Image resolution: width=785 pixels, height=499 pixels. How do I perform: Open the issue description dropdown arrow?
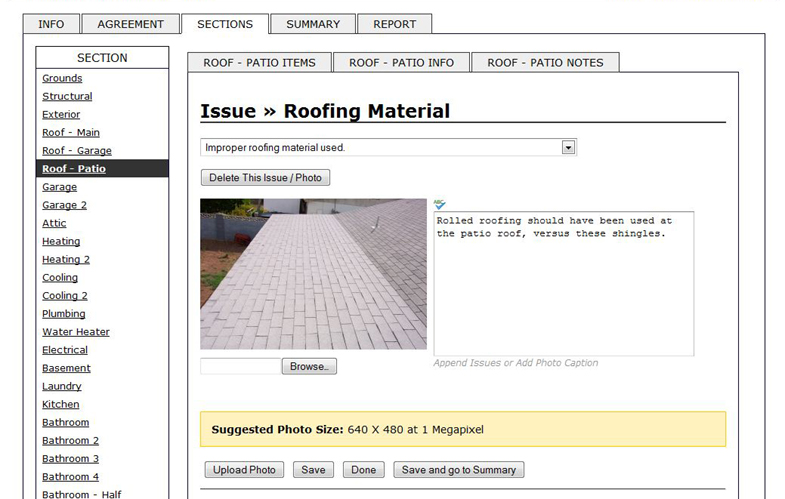pos(568,148)
